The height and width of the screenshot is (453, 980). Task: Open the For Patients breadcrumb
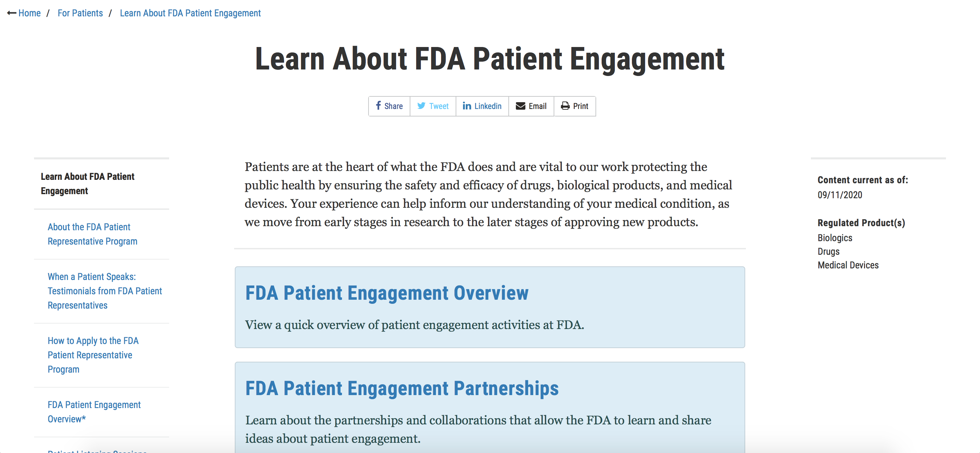[x=80, y=13]
